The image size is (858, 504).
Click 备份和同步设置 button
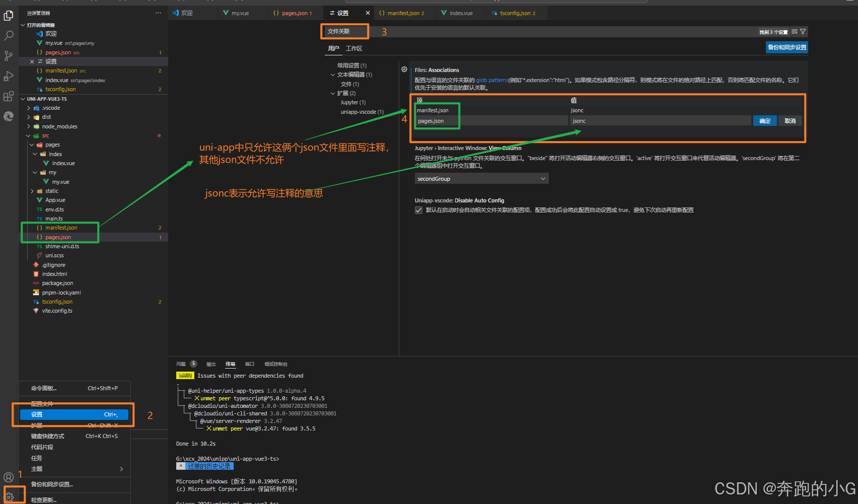[787, 47]
